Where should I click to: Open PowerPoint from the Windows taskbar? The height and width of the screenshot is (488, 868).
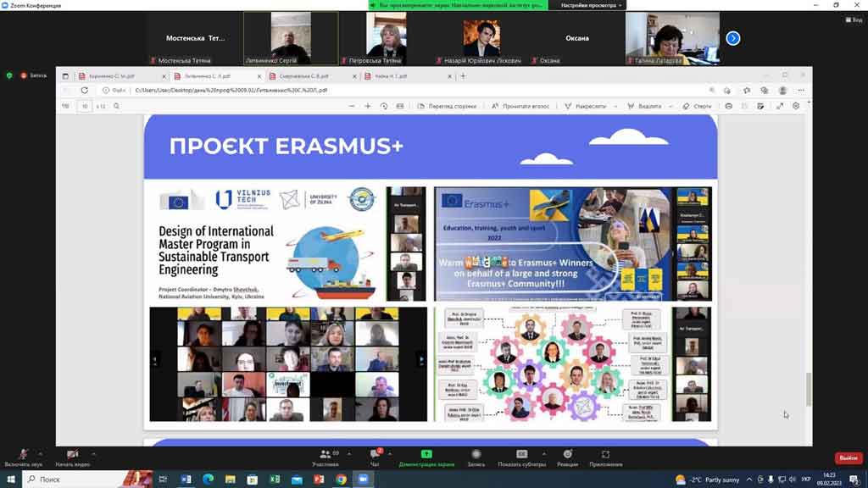click(x=319, y=480)
